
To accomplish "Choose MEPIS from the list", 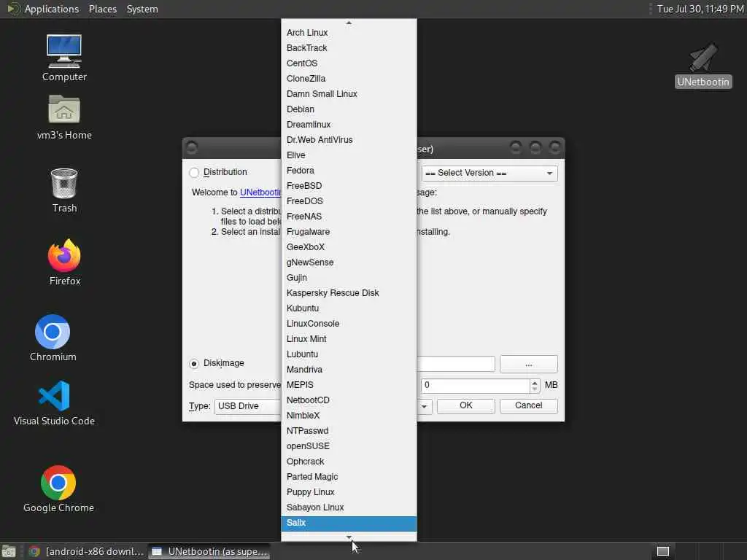I will (349, 385).
